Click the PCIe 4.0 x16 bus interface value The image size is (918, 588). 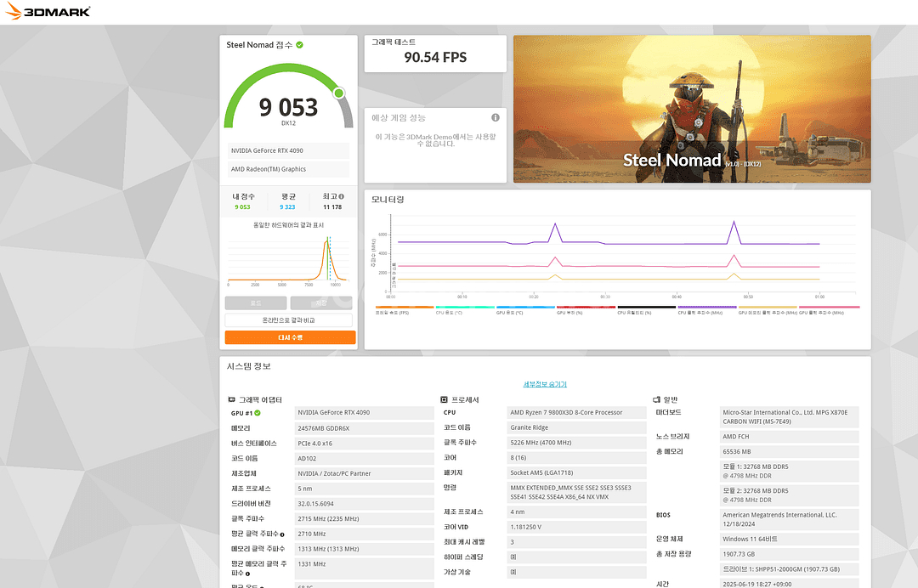point(364,444)
